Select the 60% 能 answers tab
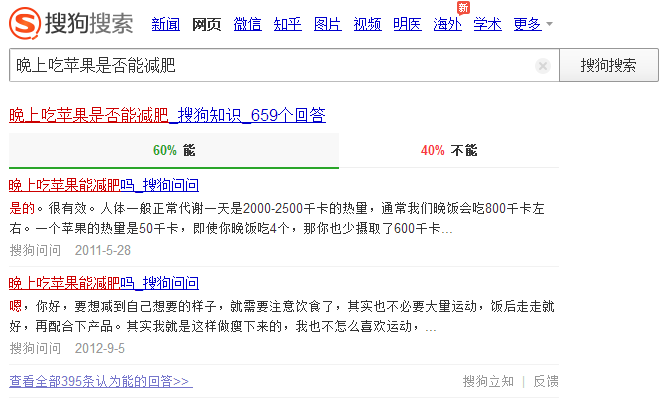Screen dimensions: 671x402 coord(173,151)
